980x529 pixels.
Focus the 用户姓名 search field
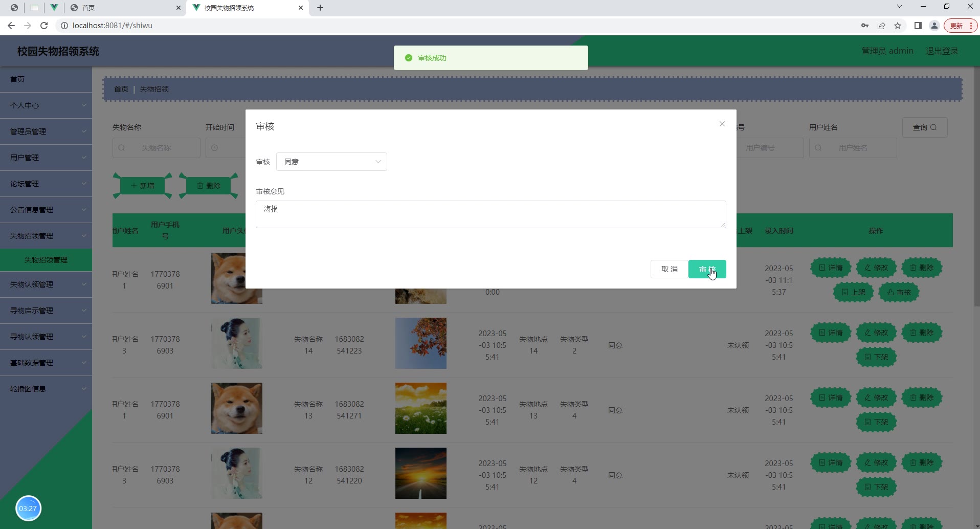853,148
